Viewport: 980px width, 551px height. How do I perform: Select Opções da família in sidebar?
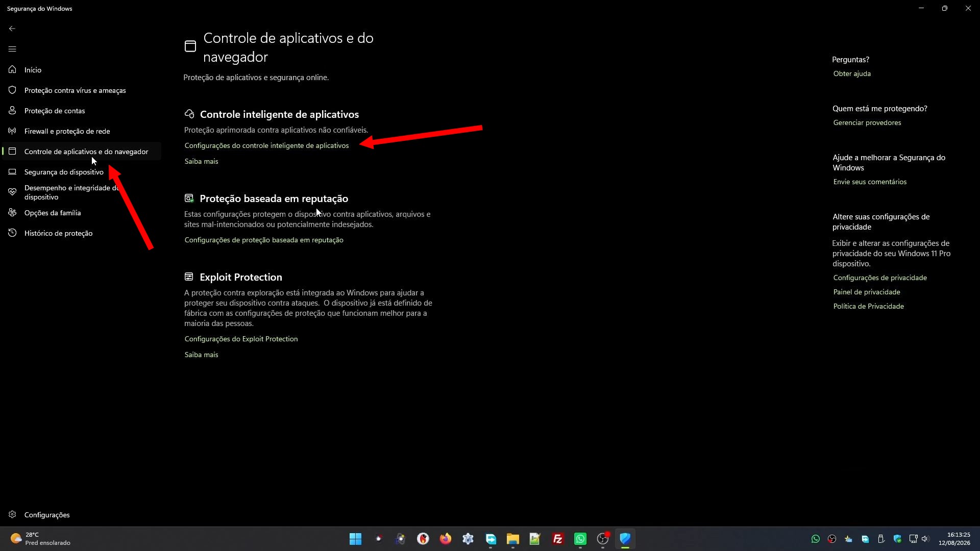coord(82,213)
